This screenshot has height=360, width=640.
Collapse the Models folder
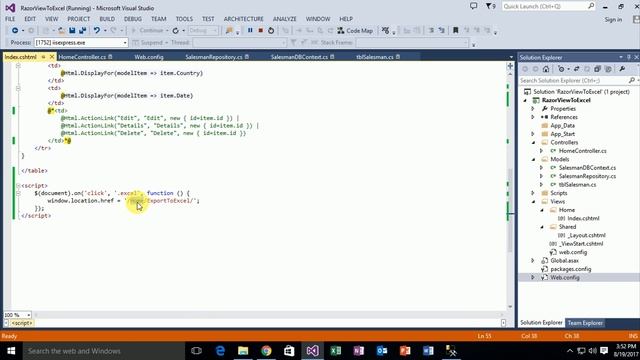click(x=533, y=159)
